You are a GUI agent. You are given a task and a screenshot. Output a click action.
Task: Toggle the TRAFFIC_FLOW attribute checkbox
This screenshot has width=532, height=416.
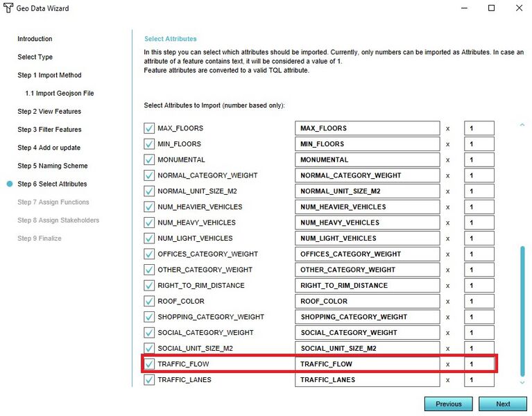149,364
